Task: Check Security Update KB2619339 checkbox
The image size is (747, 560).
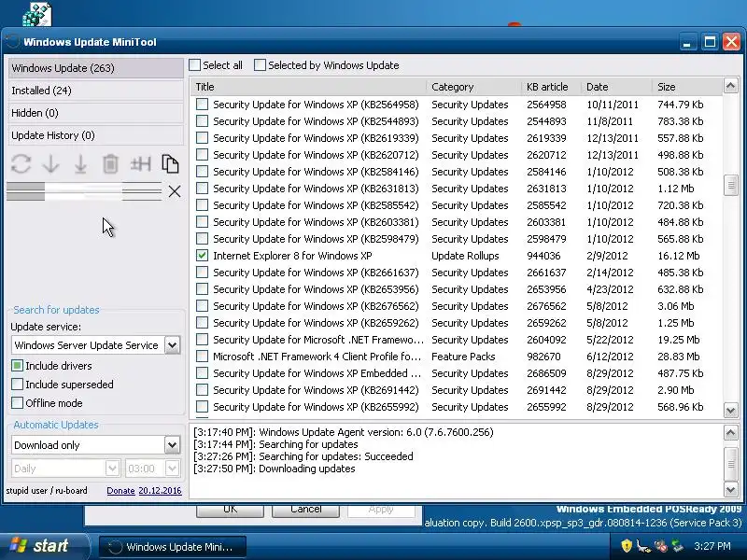Action: (202, 138)
